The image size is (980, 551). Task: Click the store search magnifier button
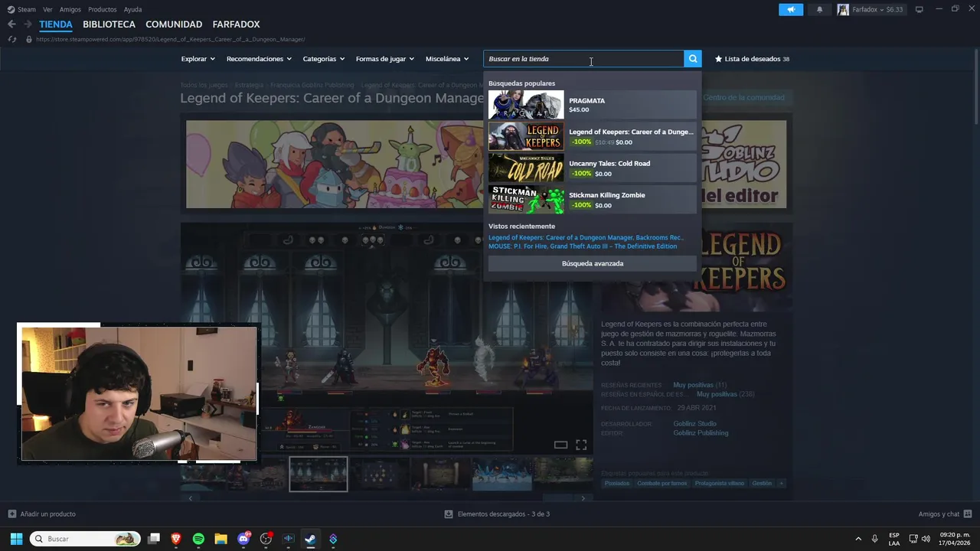693,59
